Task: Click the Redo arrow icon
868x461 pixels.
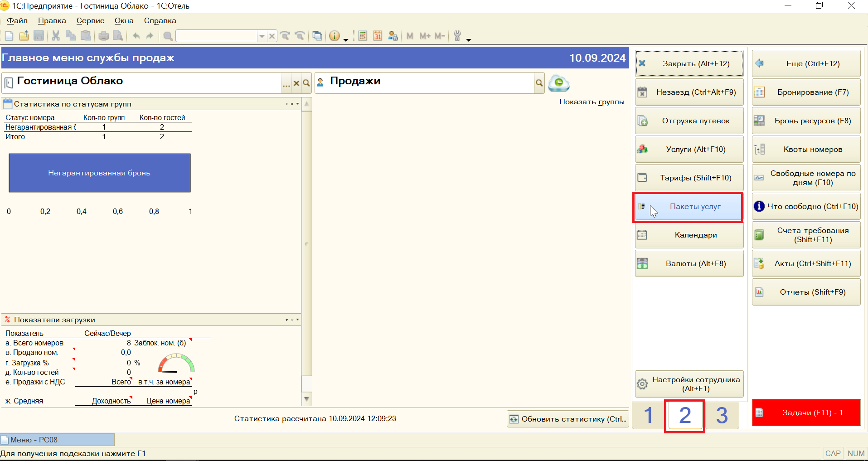Action: tap(150, 36)
